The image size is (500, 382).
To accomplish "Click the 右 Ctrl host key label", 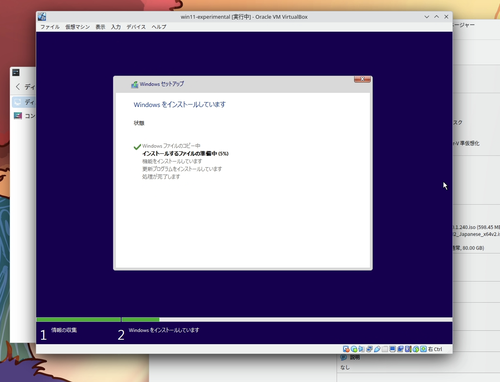I will coord(435,349).
